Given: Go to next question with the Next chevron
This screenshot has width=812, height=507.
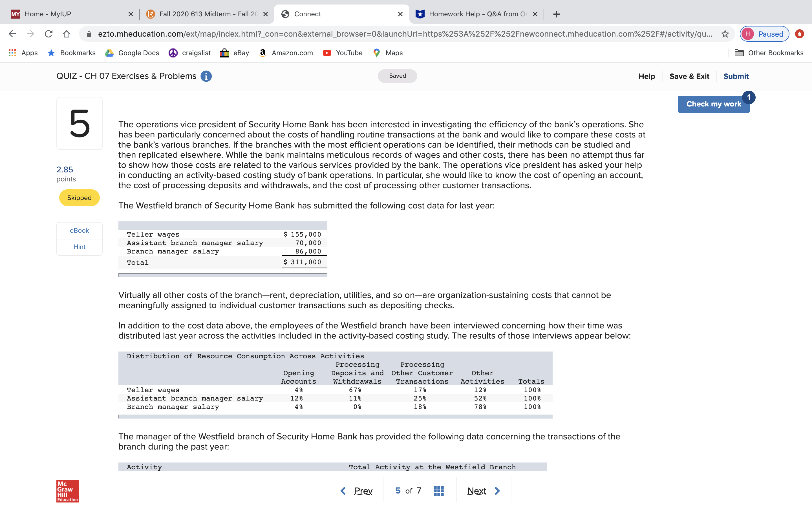Looking at the screenshot, I should click(x=497, y=491).
